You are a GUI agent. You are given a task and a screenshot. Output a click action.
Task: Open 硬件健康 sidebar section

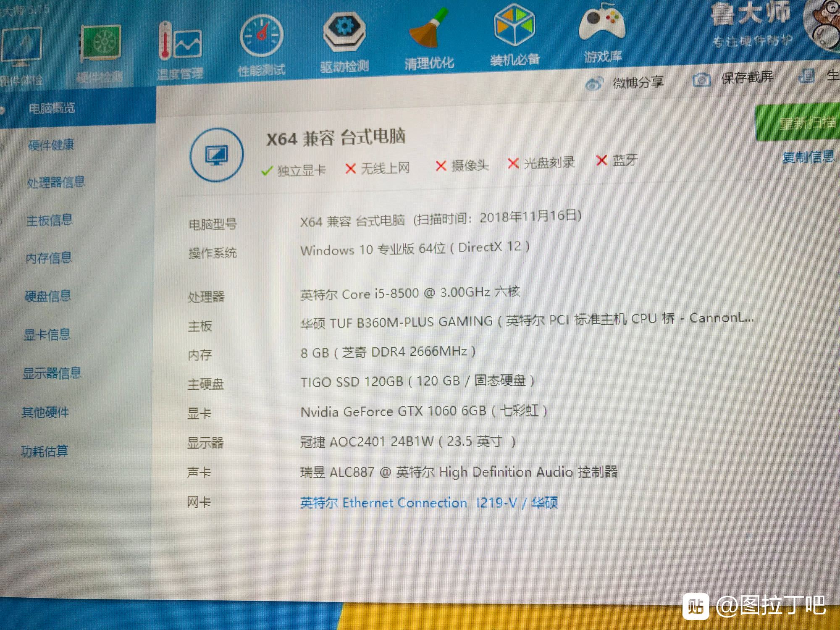[51, 145]
